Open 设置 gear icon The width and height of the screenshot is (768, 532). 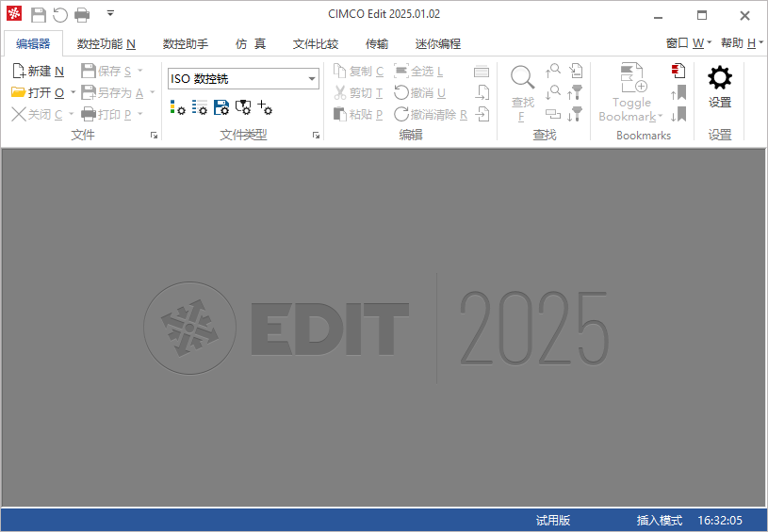pos(720,78)
